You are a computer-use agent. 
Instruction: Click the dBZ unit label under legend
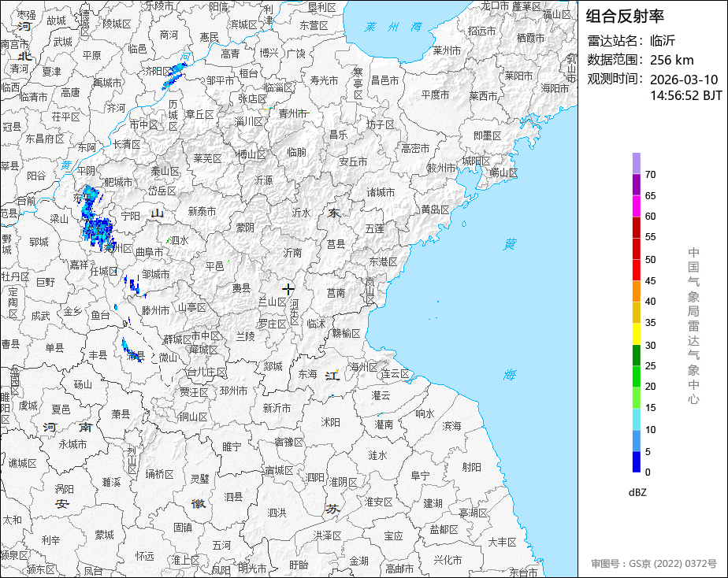[x=637, y=493]
